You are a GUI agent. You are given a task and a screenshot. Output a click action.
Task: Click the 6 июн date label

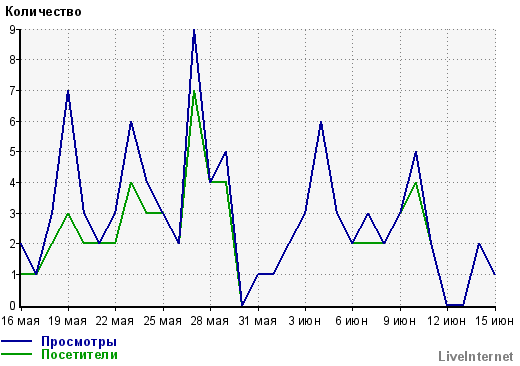tap(352, 321)
